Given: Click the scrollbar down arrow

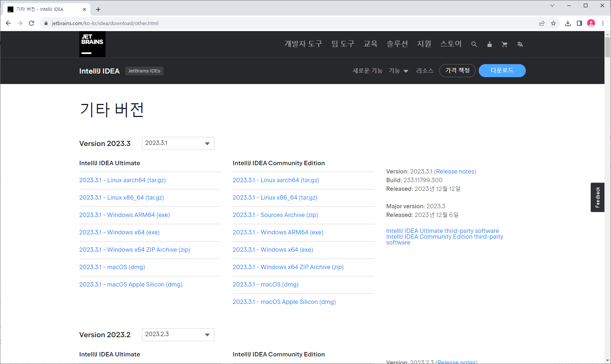Looking at the screenshot, I should [x=608, y=361].
